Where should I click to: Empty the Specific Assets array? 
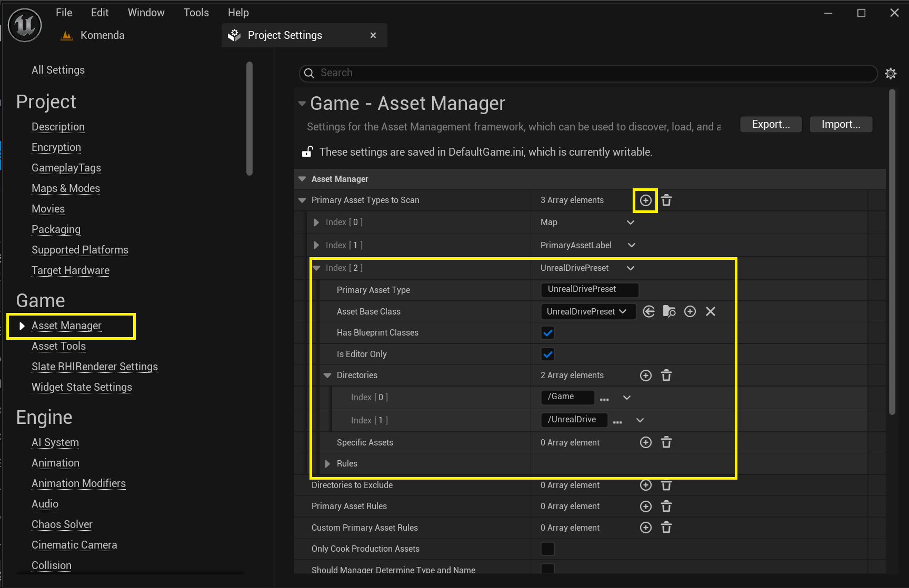click(x=666, y=442)
